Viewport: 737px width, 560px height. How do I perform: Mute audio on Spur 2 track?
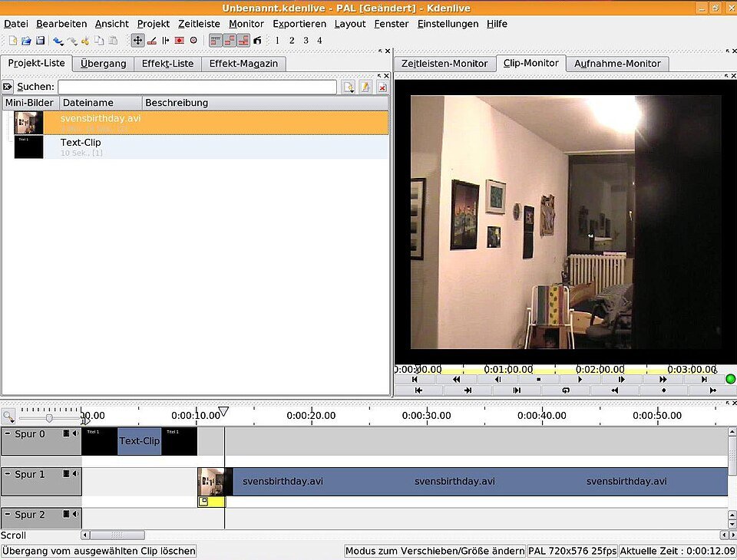click(75, 515)
